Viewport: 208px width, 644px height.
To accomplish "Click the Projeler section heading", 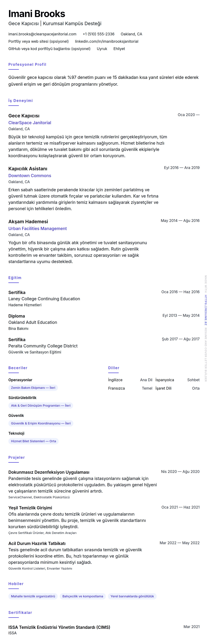I will [17, 457].
